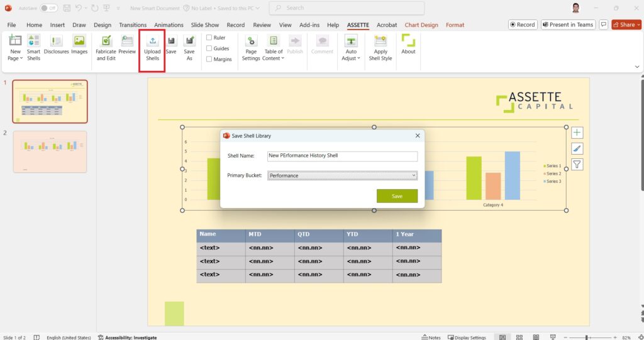
Task: Click the Undo icon in title bar
Action: [x=79, y=8]
